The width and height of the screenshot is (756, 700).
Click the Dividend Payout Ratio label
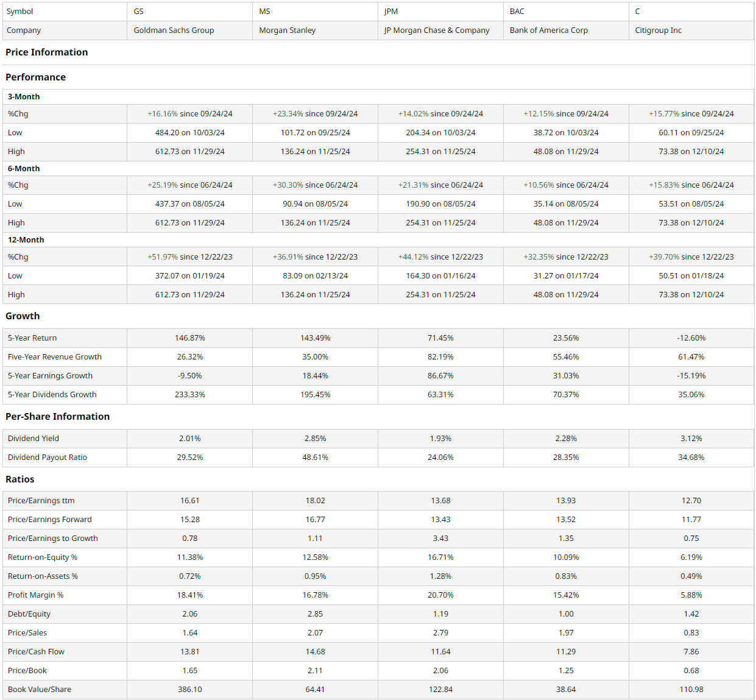[x=48, y=458]
